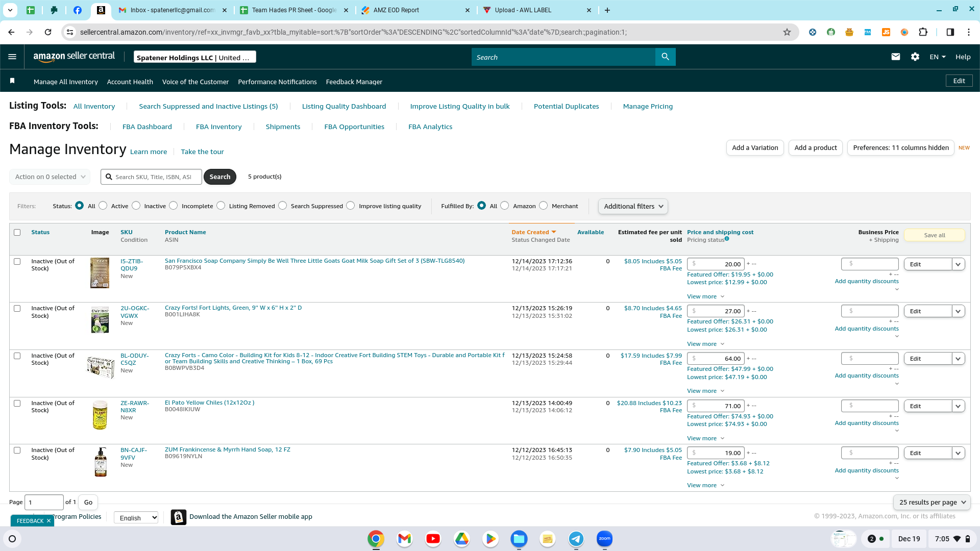Open Manage All Inventory menu item
This screenshot has width=980, height=551.
(x=66, y=82)
